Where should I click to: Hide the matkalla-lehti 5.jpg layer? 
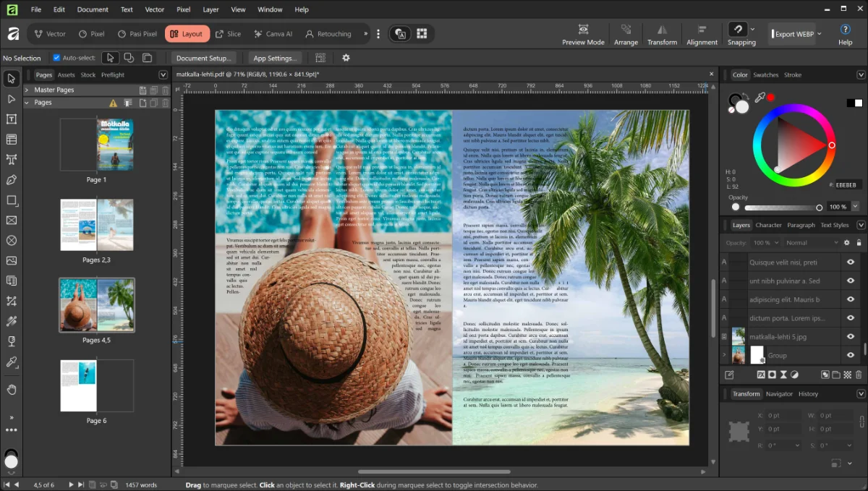tap(851, 337)
